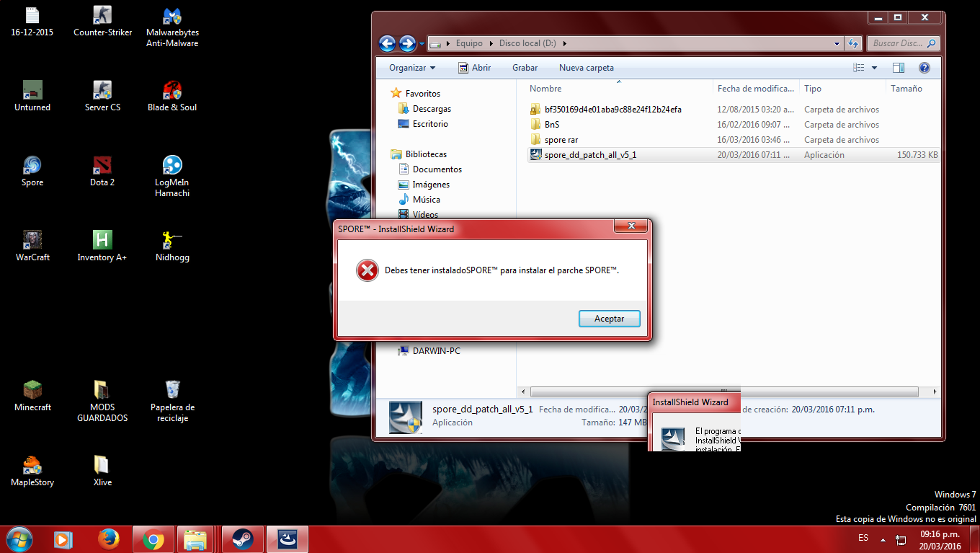This screenshot has width=980, height=553.
Task: Switch to InstallShield taskbar item
Action: [x=288, y=539]
